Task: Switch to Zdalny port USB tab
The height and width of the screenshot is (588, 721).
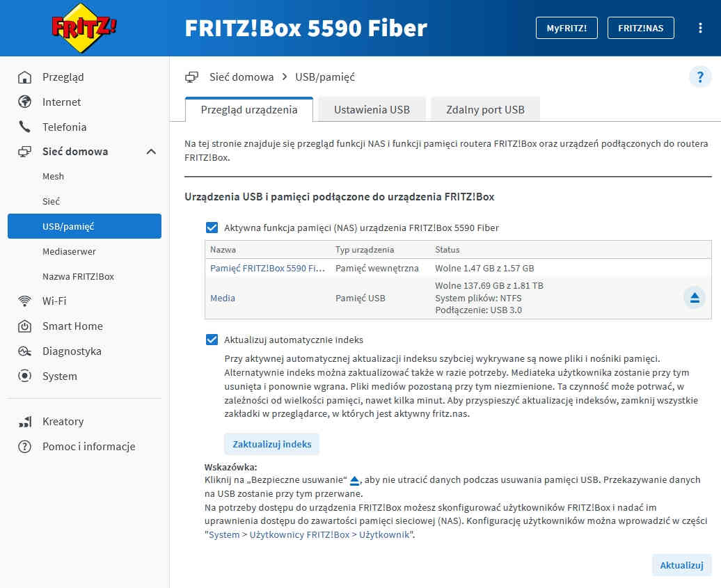Action: 485,110
